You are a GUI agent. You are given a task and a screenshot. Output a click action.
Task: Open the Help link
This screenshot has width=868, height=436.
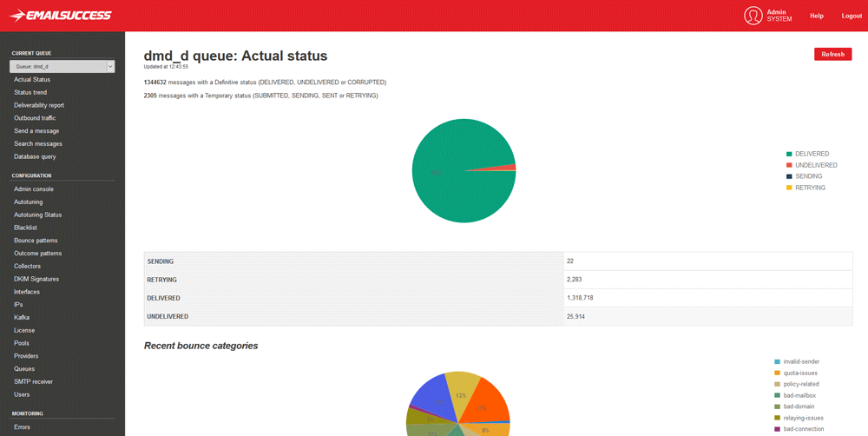[x=816, y=16]
